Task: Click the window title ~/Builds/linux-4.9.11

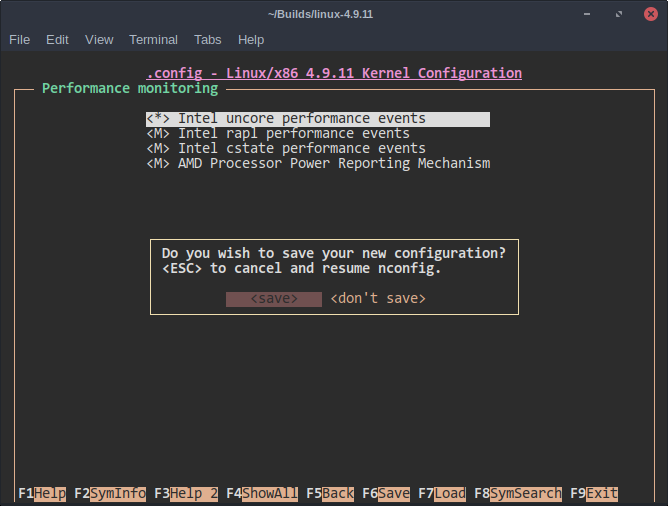Action: tap(320, 14)
